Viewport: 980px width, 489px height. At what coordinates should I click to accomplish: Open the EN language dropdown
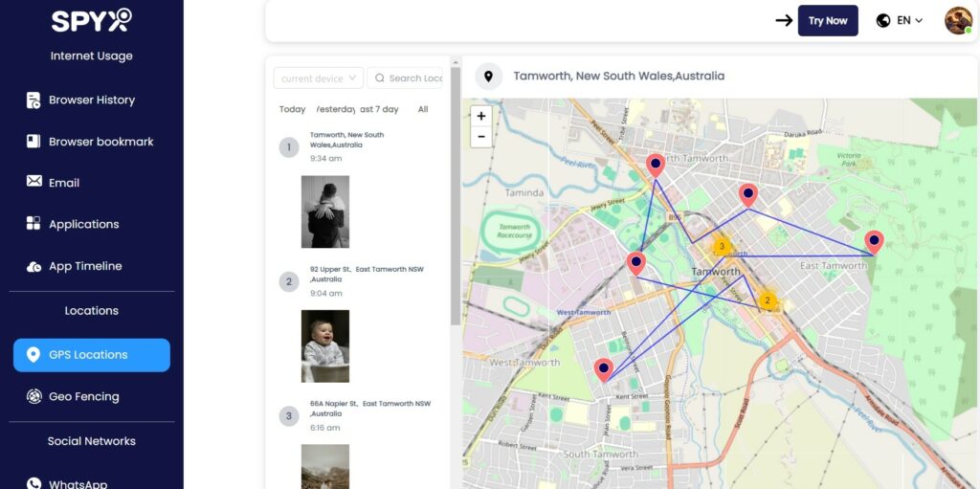click(900, 20)
